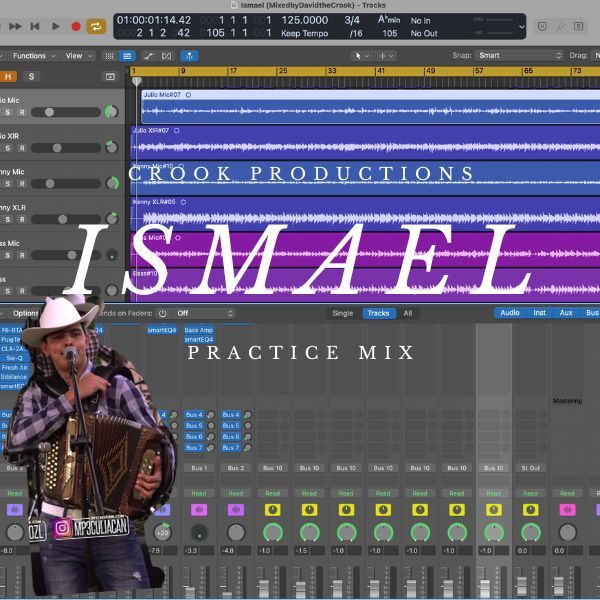Open the View menu in Tracks area
The width and height of the screenshot is (600, 600).
point(78,56)
